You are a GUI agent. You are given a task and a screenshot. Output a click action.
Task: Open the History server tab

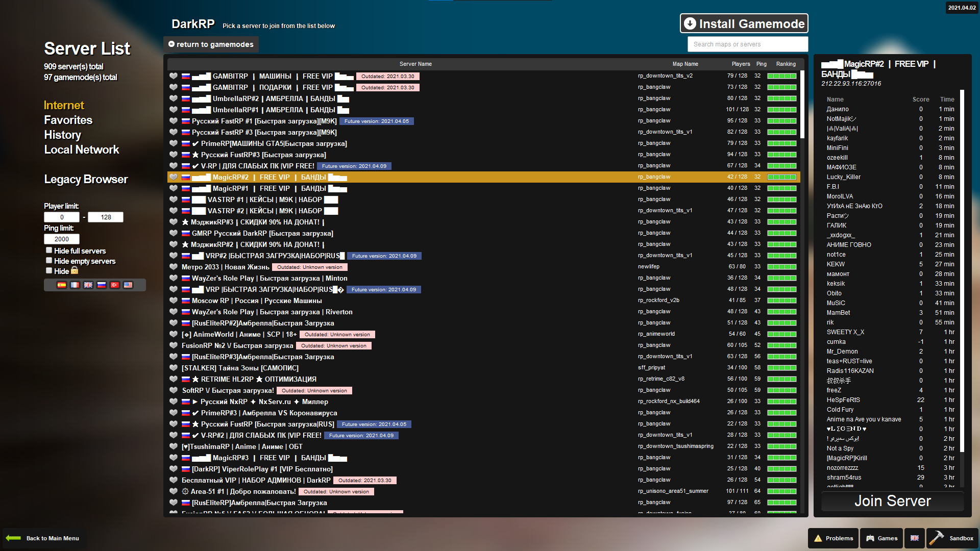tap(62, 135)
